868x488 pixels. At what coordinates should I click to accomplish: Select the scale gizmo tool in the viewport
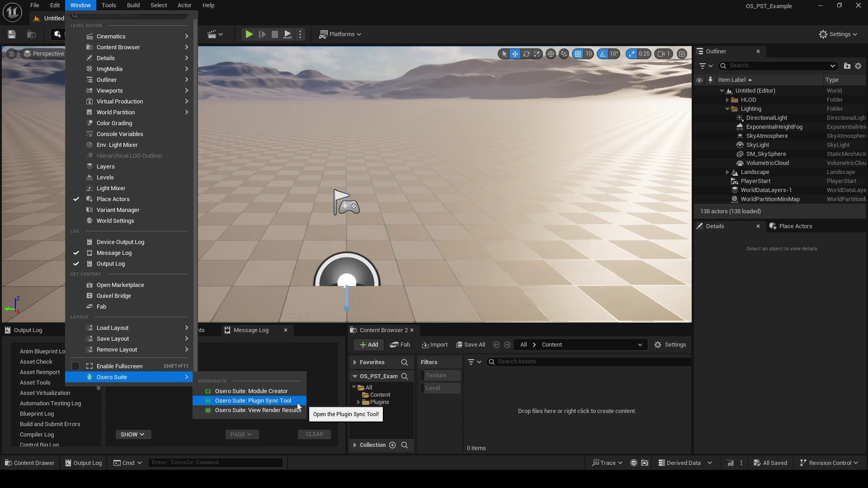click(537, 54)
